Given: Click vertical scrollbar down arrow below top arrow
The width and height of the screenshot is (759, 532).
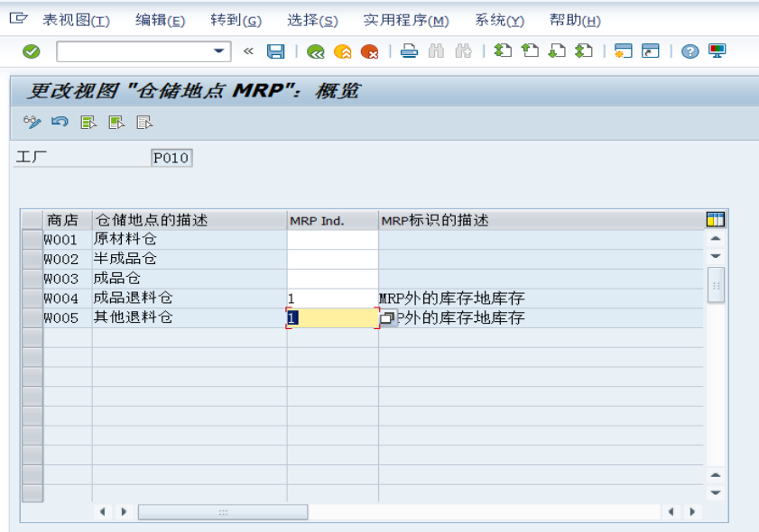Looking at the screenshot, I should 716,256.
